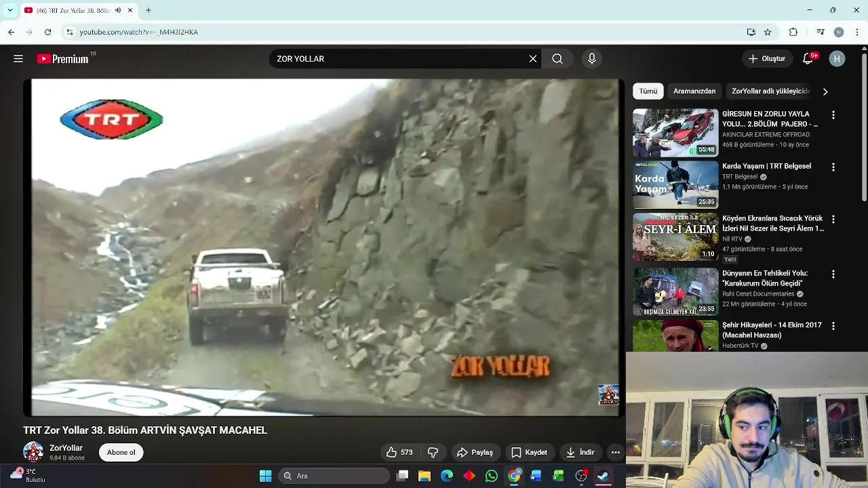The height and width of the screenshot is (488, 868).
Task: Bookmark this page with the star icon
Action: (x=768, y=32)
